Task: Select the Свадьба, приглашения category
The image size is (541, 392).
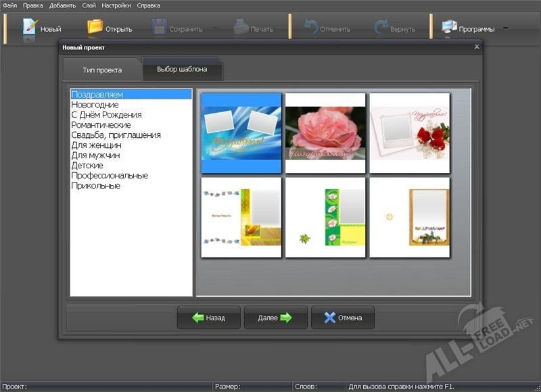Action: [x=116, y=135]
